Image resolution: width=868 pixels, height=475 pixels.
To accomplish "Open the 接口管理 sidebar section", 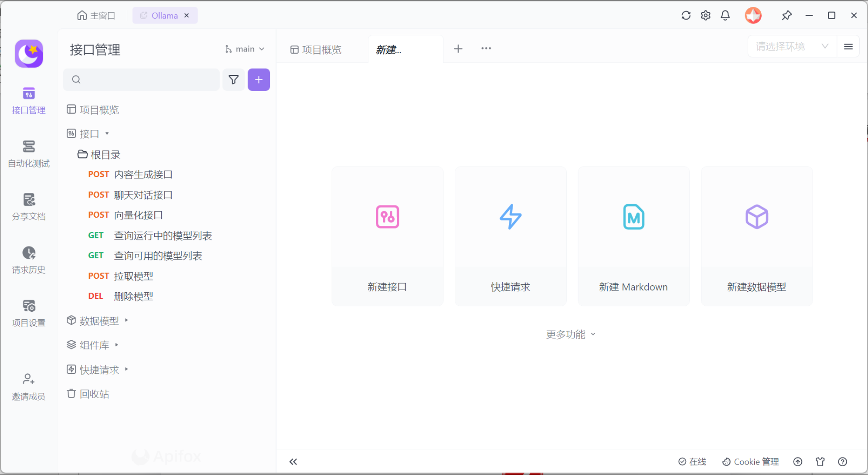I will click(x=29, y=101).
